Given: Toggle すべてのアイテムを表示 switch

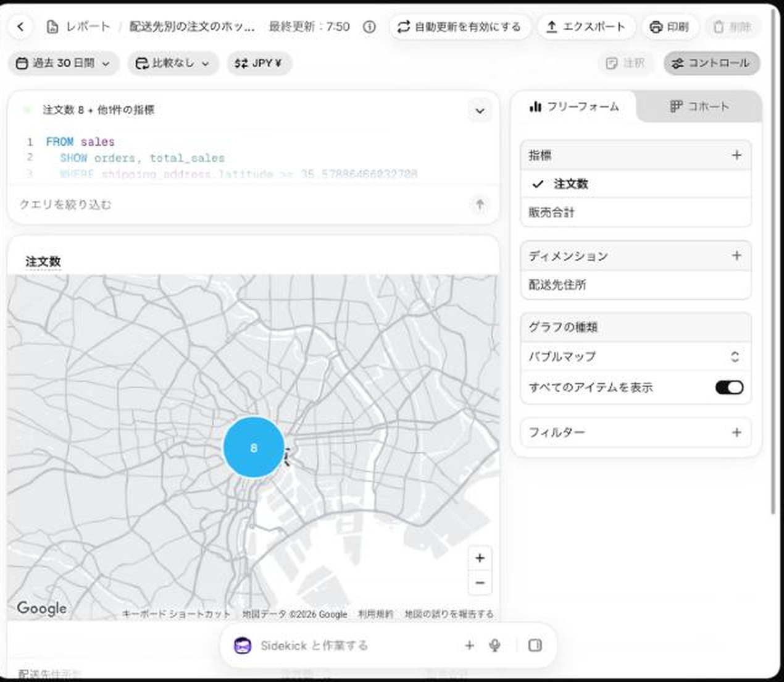Looking at the screenshot, I should pos(729,387).
